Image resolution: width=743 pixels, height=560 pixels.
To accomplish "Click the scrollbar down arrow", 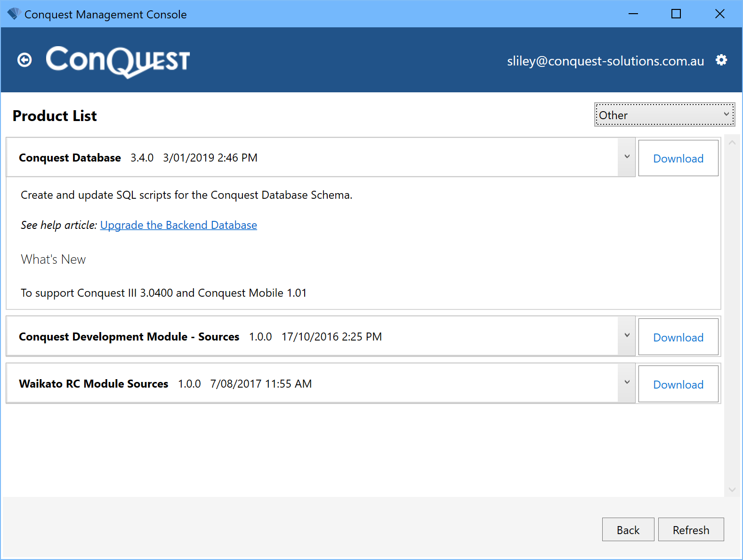I will coord(732,490).
